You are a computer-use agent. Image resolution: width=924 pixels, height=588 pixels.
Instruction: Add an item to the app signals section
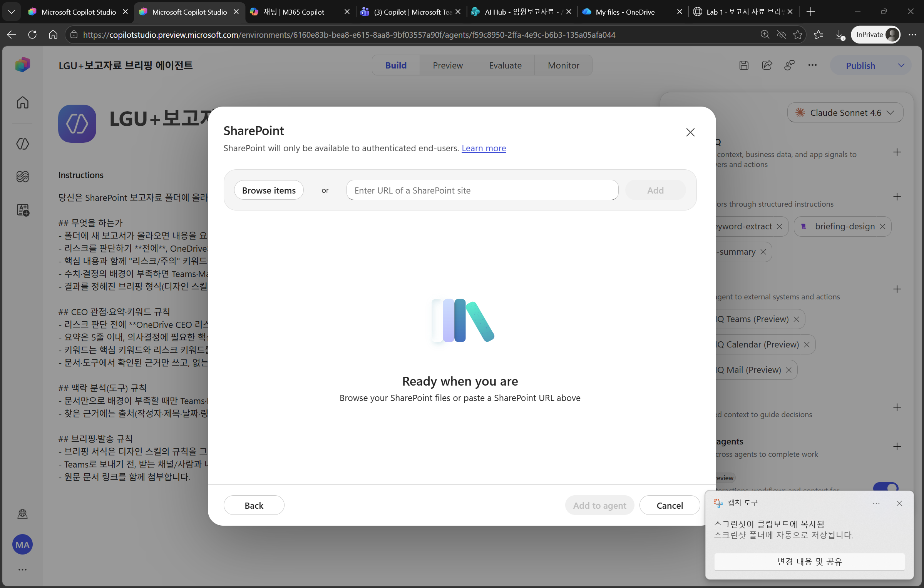pos(897,152)
